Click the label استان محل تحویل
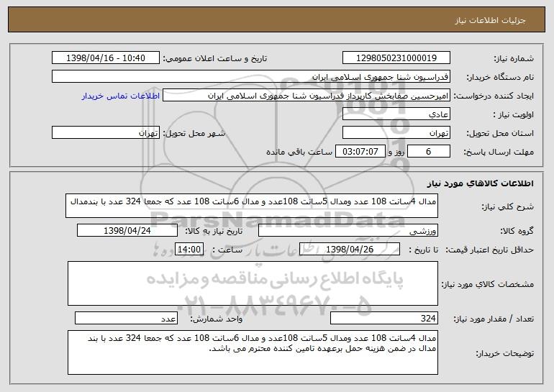The height and width of the screenshot is (392, 554). coord(500,134)
